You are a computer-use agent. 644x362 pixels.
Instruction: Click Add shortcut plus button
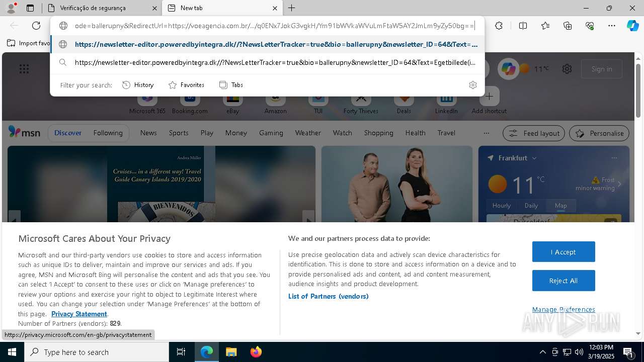[489, 96]
